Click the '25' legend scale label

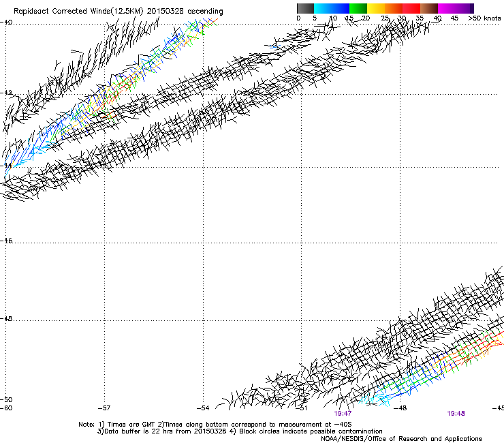(x=384, y=18)
